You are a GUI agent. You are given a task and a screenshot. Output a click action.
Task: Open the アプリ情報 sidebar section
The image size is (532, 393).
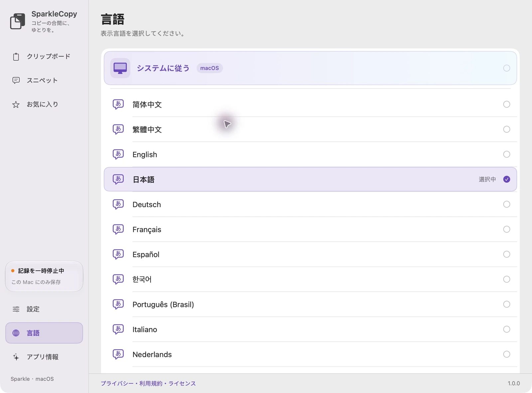coord(44,357)
